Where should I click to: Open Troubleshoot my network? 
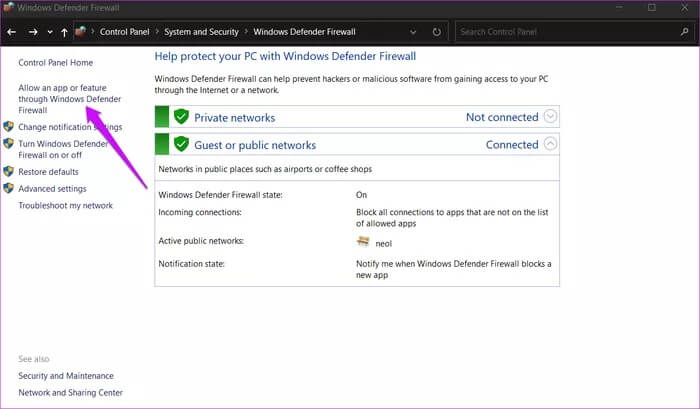(65, 206)
